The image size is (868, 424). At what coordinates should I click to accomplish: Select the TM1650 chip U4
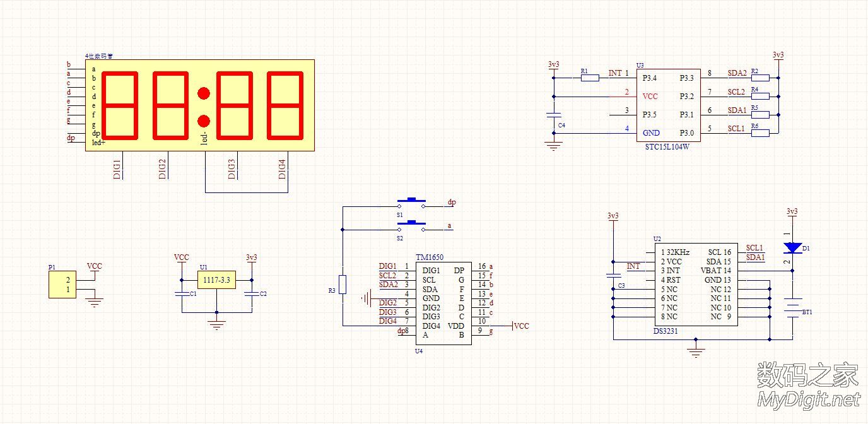click(x=443, y=303)
